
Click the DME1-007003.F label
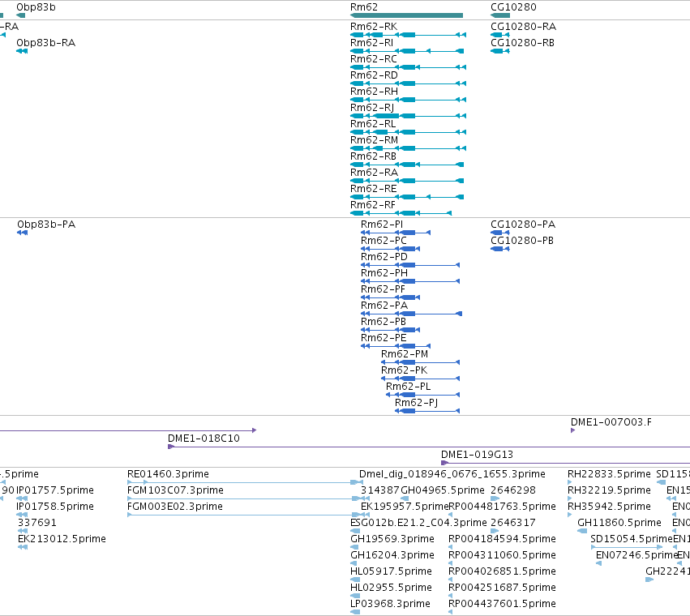(611, 422)
